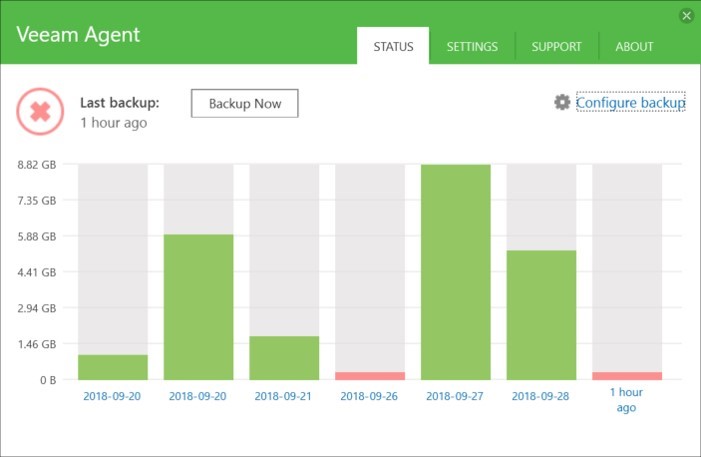Image resolution: width=701 pixels, height=457 pixels.
Task: Click the 4.41 GB axis label
Action: click(37, 272)
